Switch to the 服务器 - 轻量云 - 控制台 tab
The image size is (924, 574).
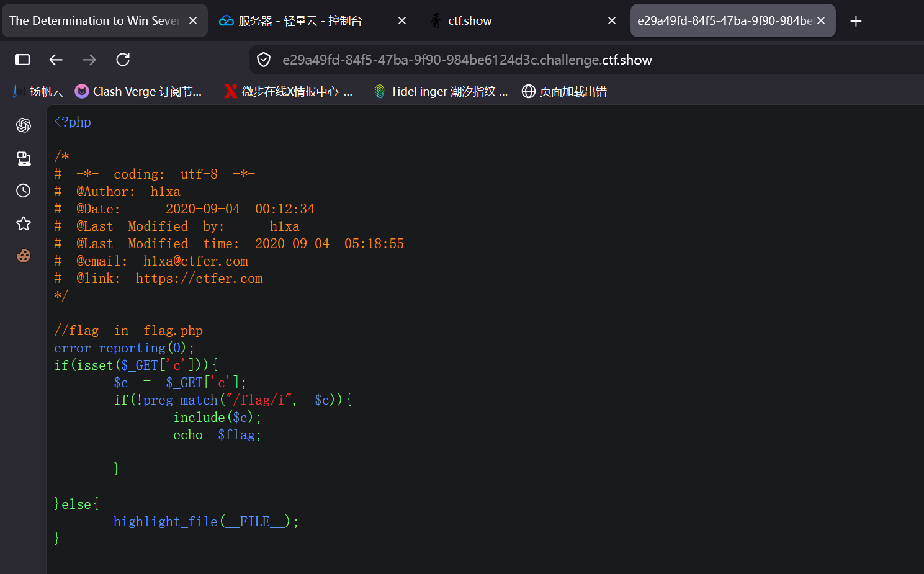click(314, 20)
